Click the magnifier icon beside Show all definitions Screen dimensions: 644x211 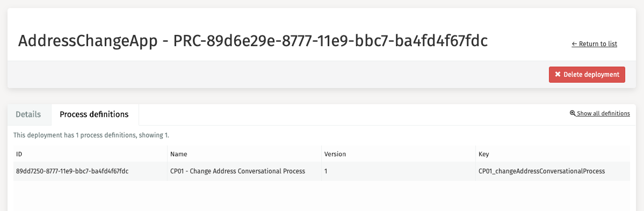pyautogui.click(x=573, y=113)
